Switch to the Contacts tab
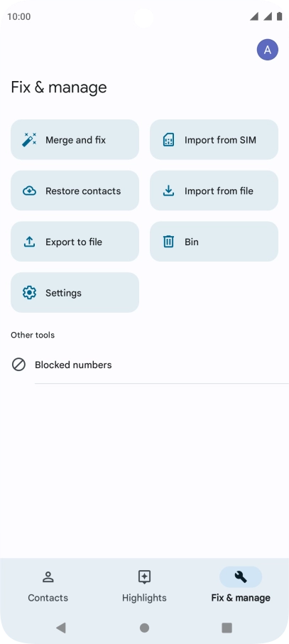289x644 pixels. (48, 586)
